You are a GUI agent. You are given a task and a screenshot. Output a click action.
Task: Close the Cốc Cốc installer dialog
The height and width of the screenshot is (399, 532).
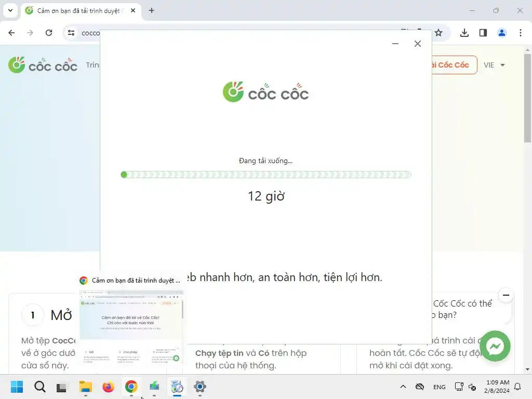pyautogui.click(x=418, y=44)
